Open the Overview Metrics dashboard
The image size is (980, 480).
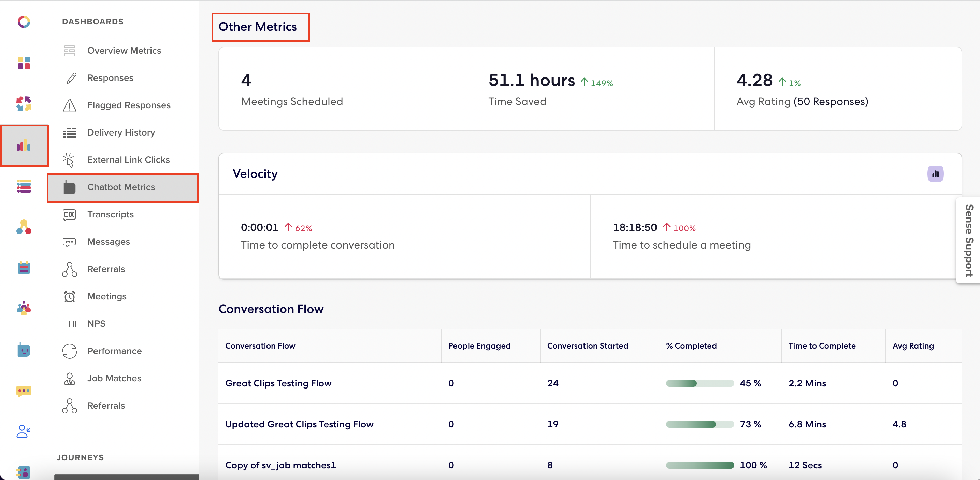coord(124,50)
